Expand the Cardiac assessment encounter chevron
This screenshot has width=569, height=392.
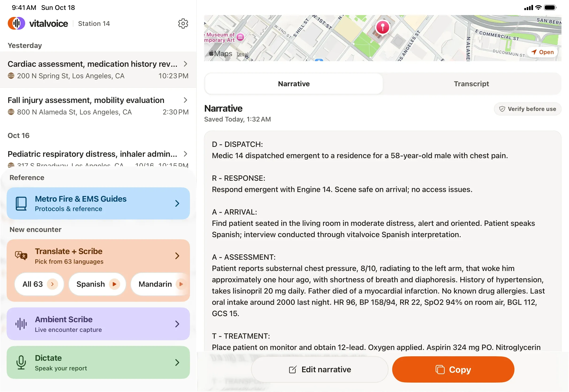(186, 64)
